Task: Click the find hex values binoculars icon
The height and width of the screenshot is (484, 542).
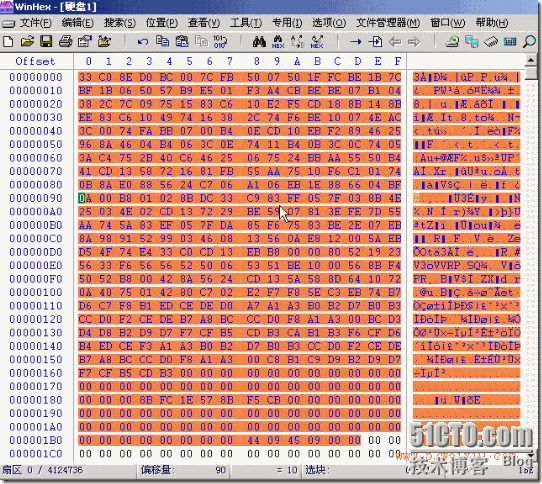Action: click(278, 41)
